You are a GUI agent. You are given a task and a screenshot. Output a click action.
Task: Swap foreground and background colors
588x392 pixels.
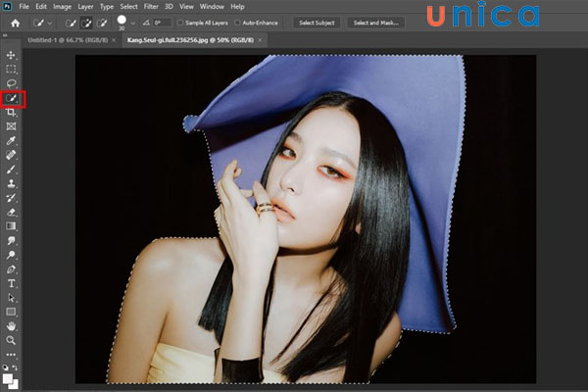pyautogui.click(x=15, y=367)
